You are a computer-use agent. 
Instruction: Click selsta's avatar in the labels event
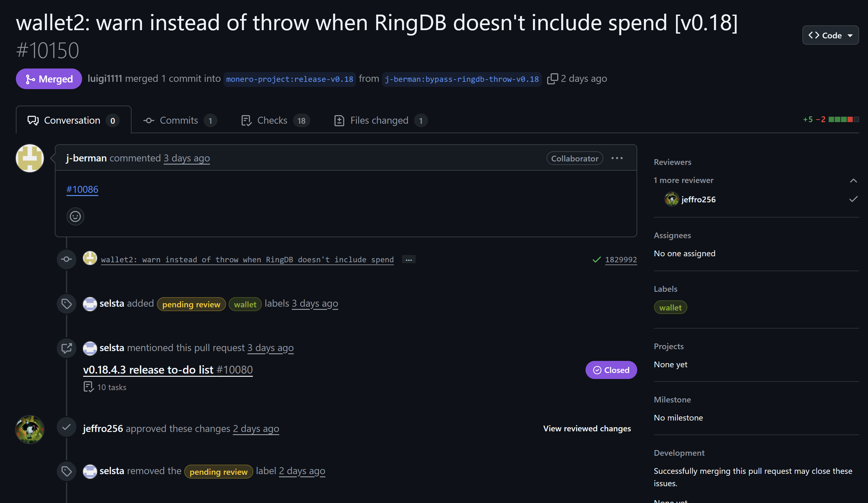click(x=90, y=304)
